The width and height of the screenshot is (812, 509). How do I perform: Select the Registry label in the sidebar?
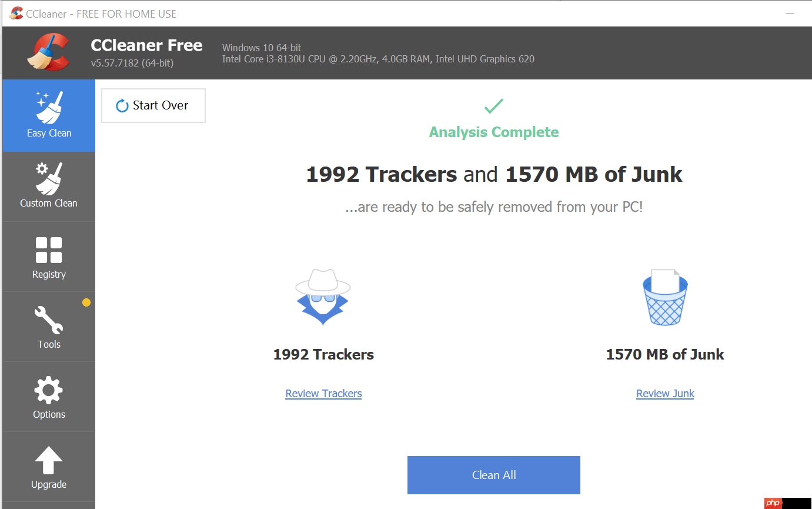coord(49,274)
